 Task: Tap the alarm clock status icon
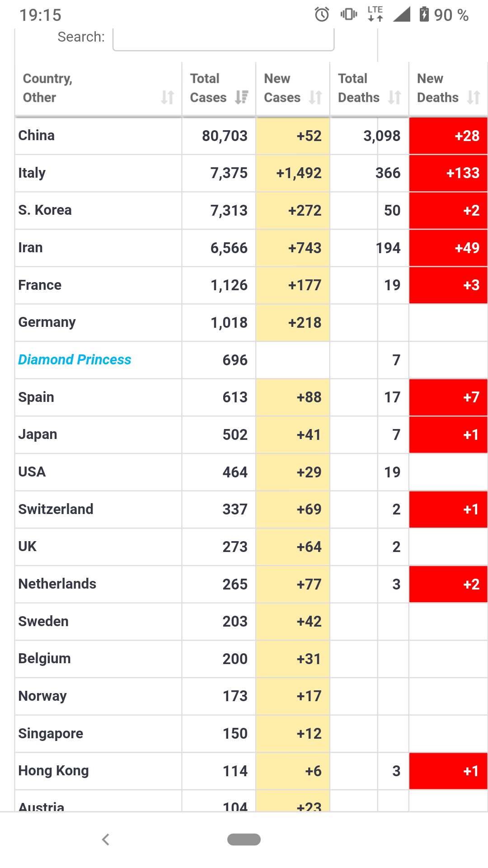click(322, 14)
